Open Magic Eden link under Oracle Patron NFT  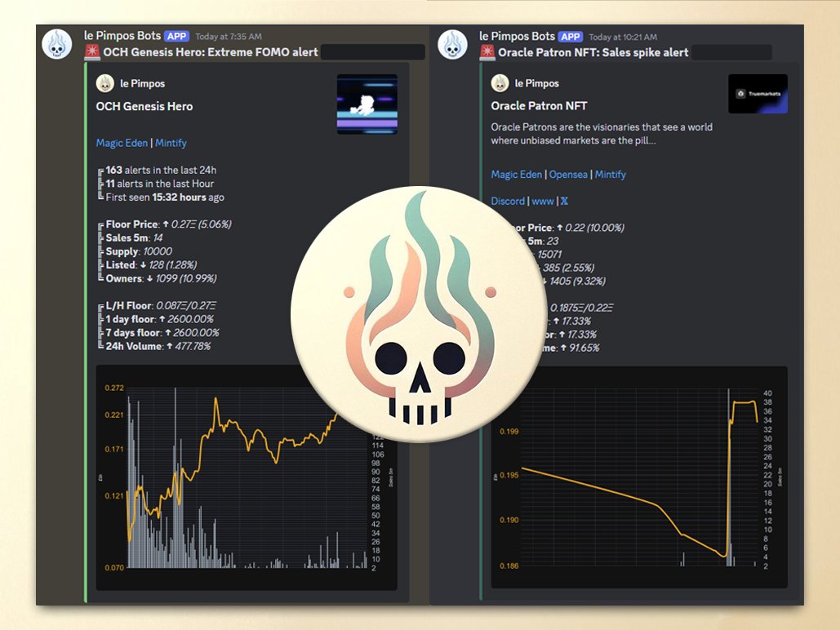[517, 175]
